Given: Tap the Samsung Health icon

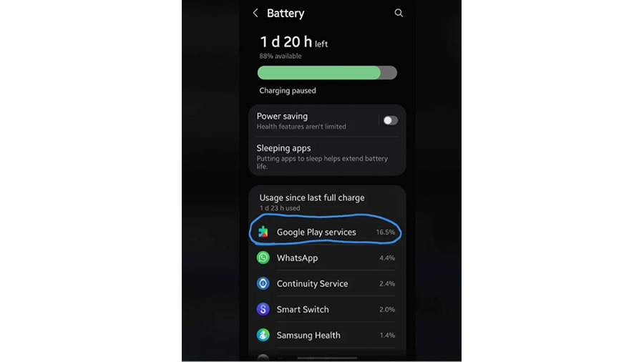Looking at the screenshot, I should click(263, 335).
